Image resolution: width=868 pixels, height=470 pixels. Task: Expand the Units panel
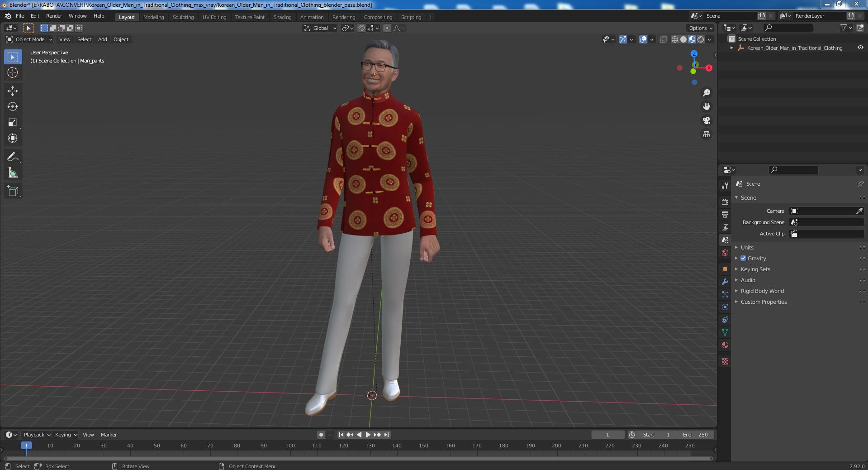747,248
